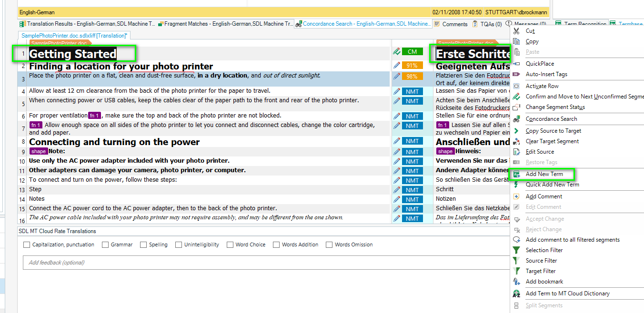The width and height of the screenshot is (644, 313).
Task: Click the pencil status icon in segment 4
Action: pyautogui.click(x=396, y=91)
